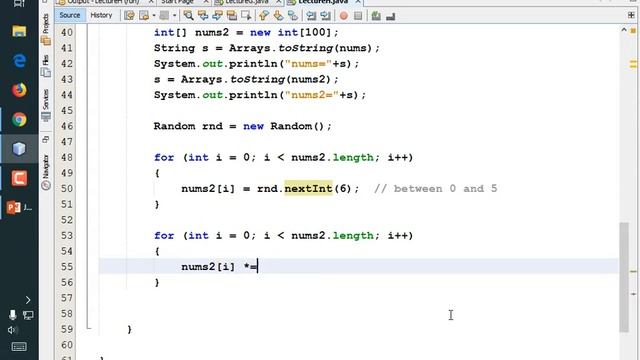This screenshot has width=640, height=360.
Task: Click 'Random rnd = new Random();' line
Action: [x=243, y=126]
